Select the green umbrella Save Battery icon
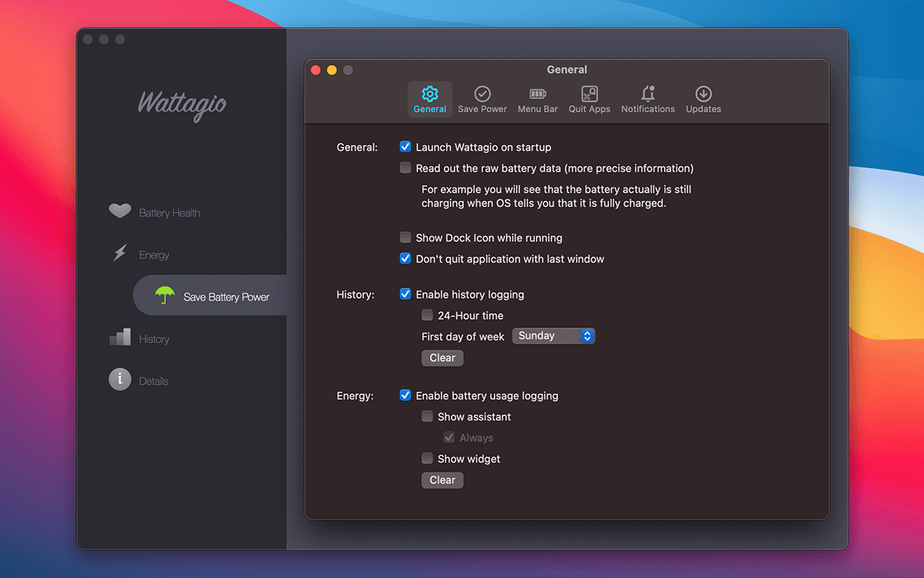 point(164,295)
